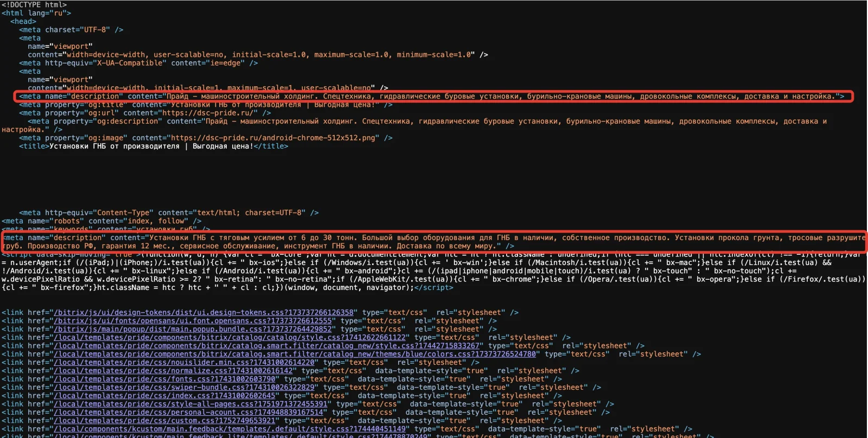The height and width of the screenshot is (438, 868).
Task: Open the nouislider.min.css link
Action: (184, 363)
